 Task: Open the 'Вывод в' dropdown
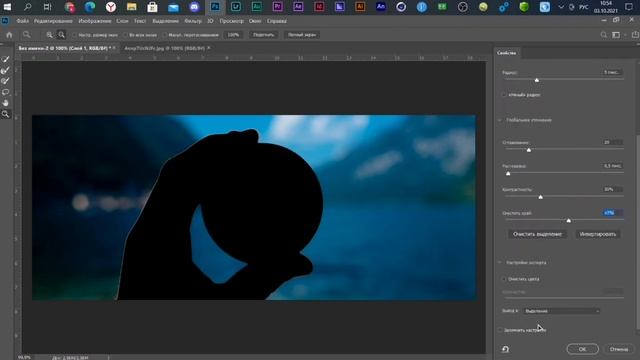(x=562, y=311)
